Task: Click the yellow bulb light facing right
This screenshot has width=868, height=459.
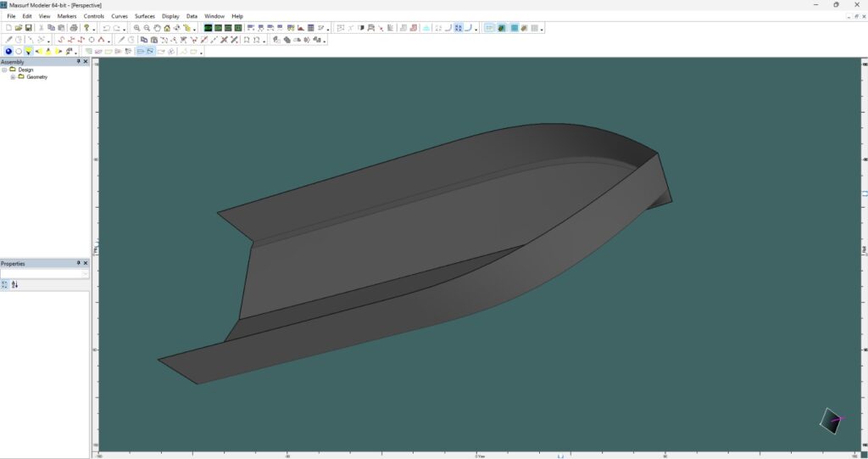Action: (x=58, y=51)
